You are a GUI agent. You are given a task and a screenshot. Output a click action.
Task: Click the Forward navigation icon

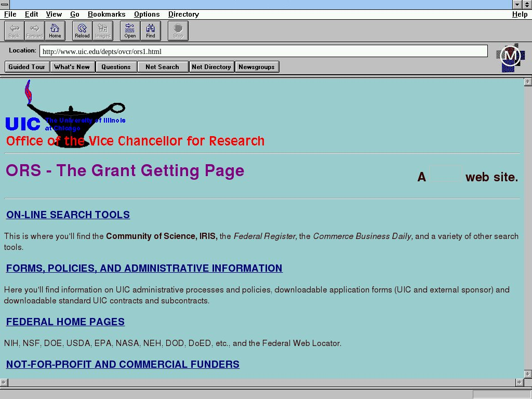[35, 31]
